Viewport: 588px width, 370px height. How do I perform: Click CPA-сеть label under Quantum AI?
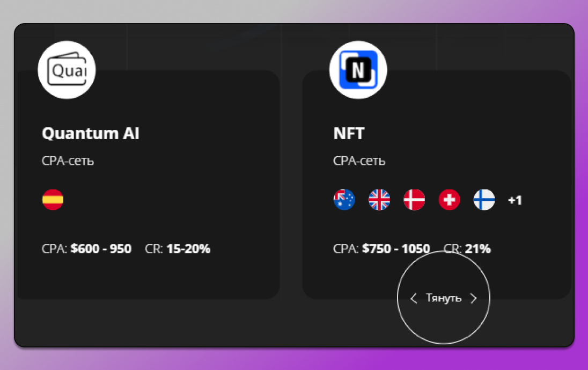point(68,161)
